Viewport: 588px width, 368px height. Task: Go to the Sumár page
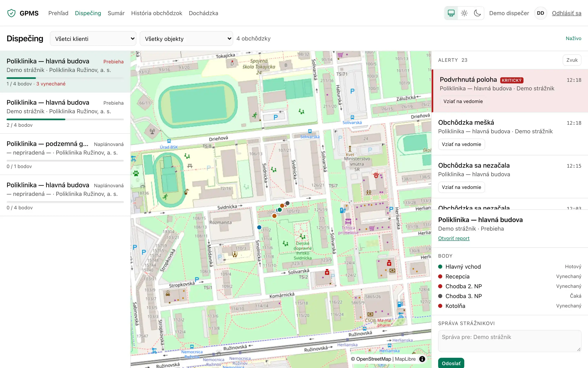116,13
